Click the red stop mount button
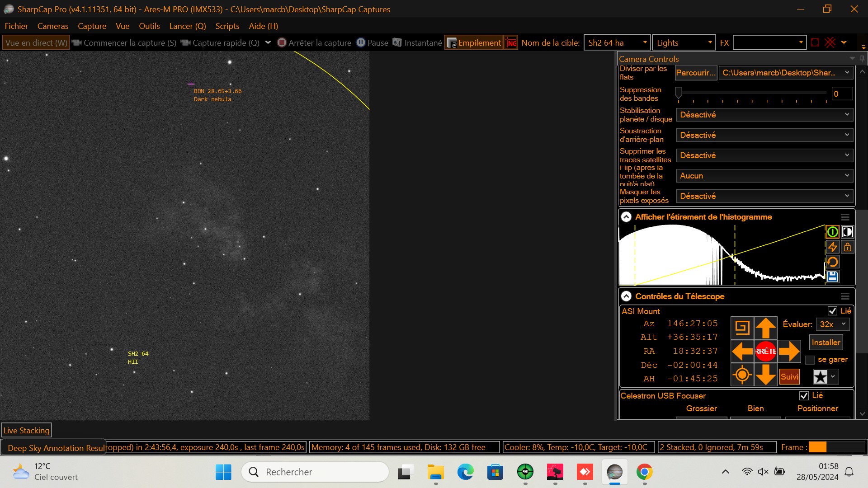The width and height of the screenshot is (868, 488). point(765,351)
